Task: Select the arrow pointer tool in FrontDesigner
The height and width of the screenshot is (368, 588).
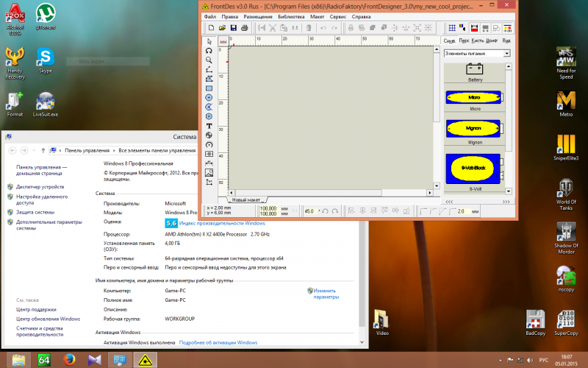Action: 209,41
